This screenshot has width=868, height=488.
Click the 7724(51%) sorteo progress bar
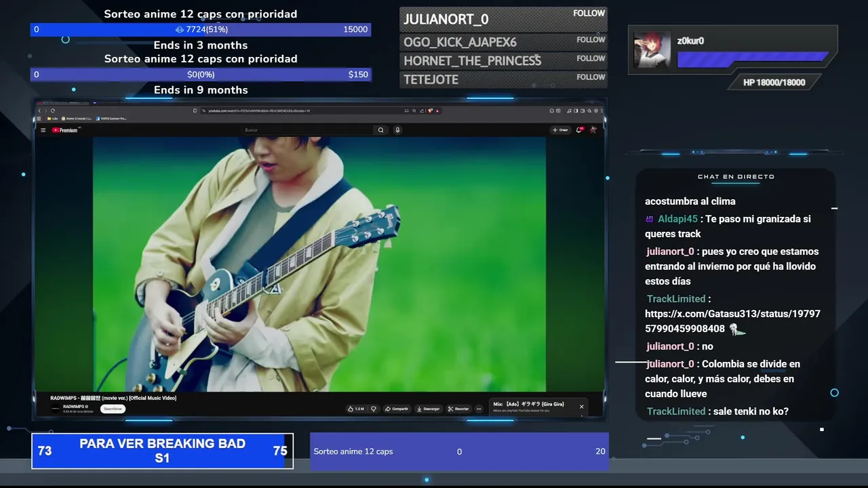pyautogui.click(x=201, y=30)
